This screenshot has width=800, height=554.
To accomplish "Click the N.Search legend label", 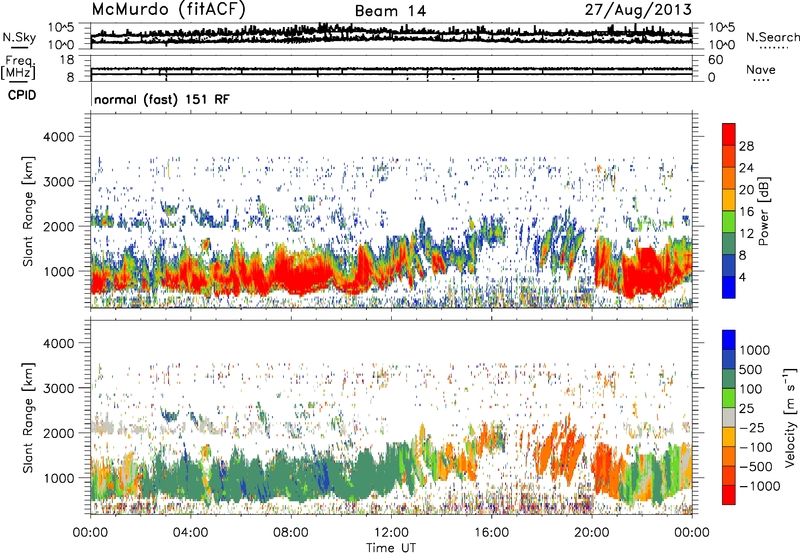I will tap(772, 37).
